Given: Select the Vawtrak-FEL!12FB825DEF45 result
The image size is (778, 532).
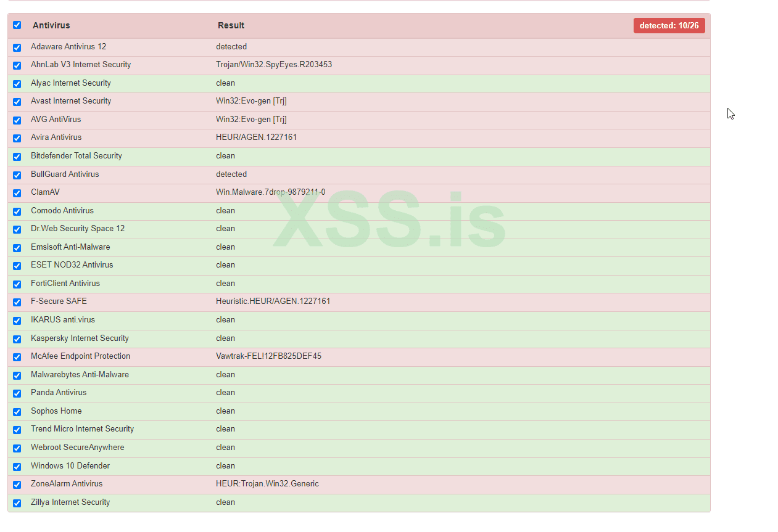Looking at the screenshot, I should [x=268, y=356].
